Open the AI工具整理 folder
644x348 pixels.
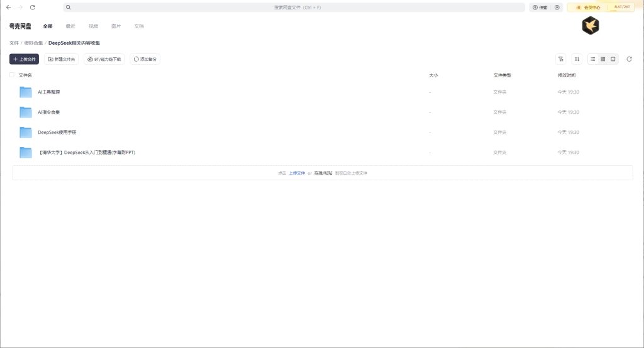coord(49,92)
